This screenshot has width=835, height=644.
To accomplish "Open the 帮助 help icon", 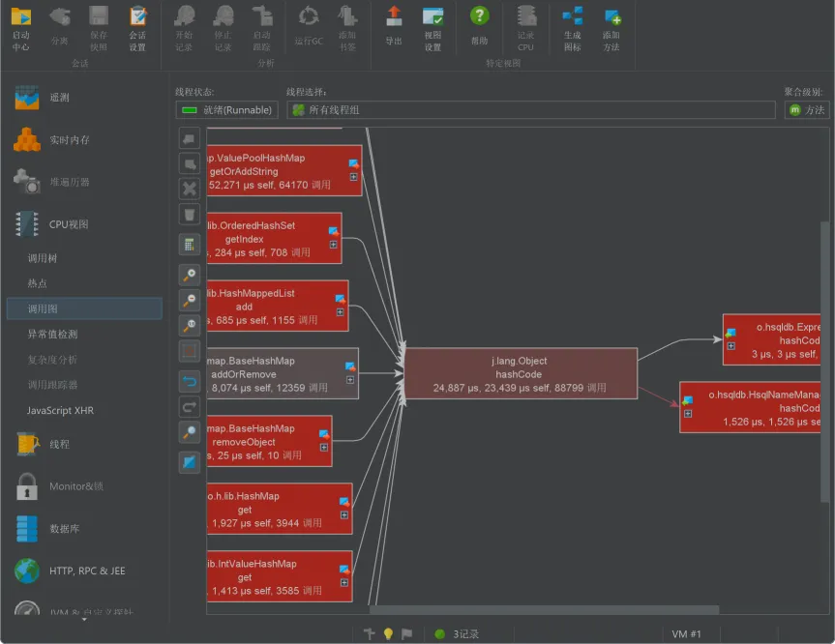I will (x=479, y=27).
